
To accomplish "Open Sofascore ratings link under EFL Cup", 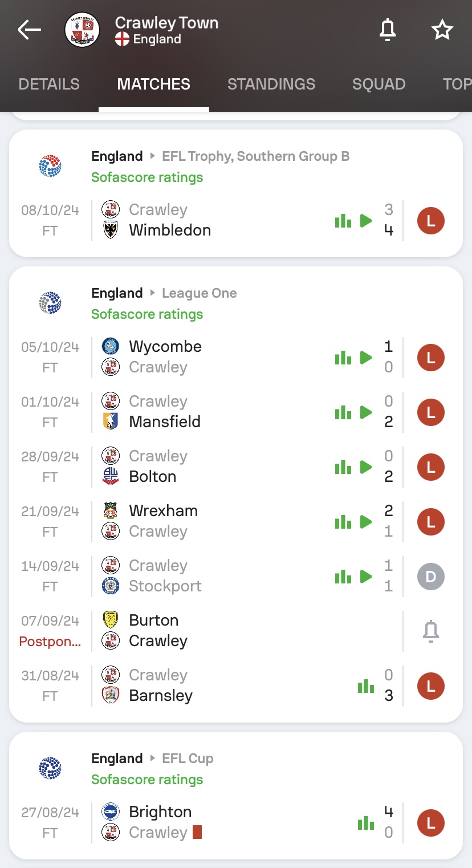I will pos(147,780).
